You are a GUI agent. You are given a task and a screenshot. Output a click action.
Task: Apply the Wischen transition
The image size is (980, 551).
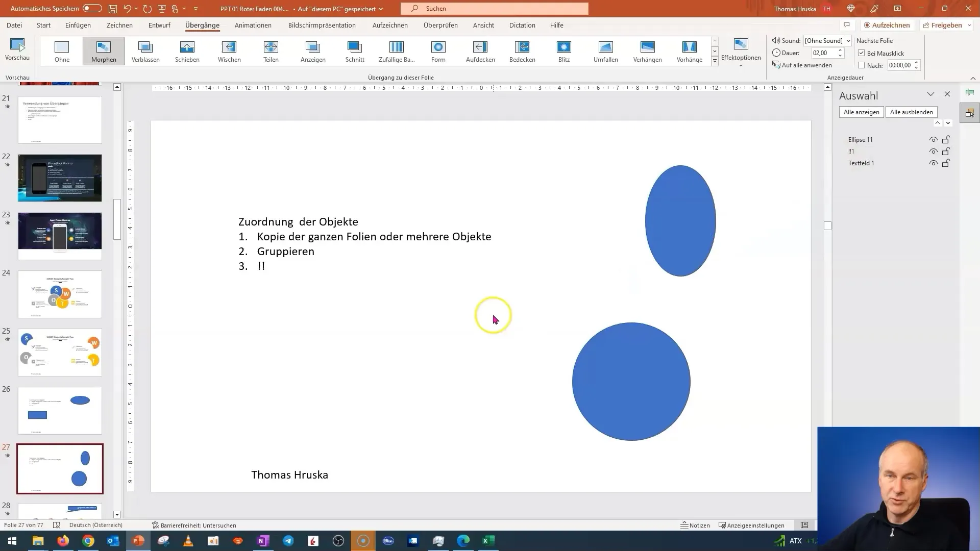click(229, 51)
